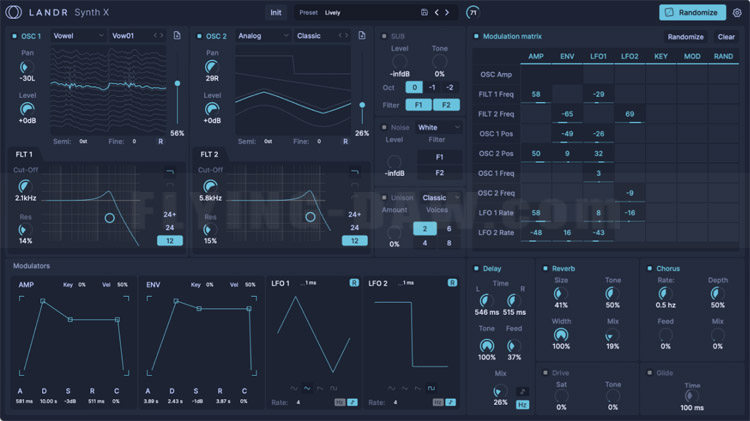Set SUB octave to 0
Image resolution: width=750 pixels, height=421 pixels.
coord(414,87)
